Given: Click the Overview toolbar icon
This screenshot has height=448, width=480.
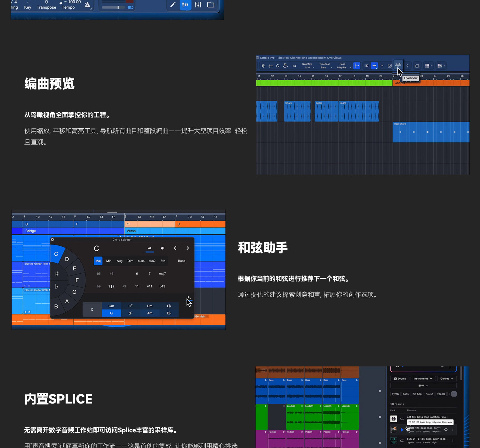Looking at the screenshot, I should 398,65.
